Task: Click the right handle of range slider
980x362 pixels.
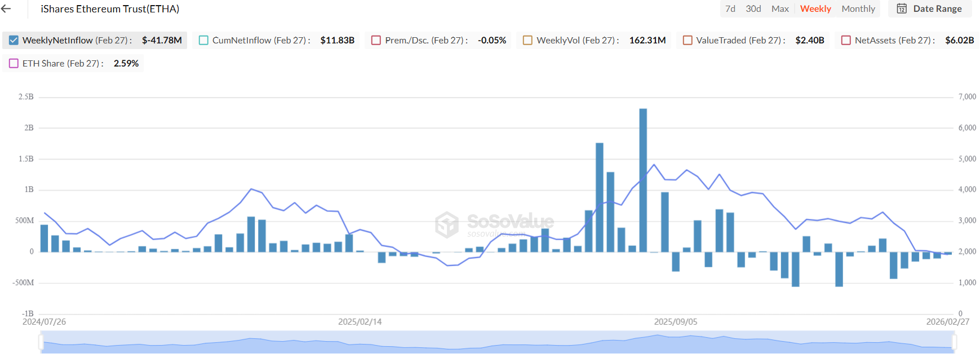Action: coord(954,342)
